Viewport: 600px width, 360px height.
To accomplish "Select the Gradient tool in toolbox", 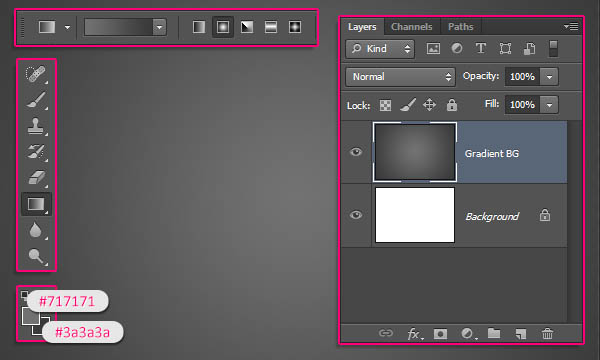I will point(36,204).
